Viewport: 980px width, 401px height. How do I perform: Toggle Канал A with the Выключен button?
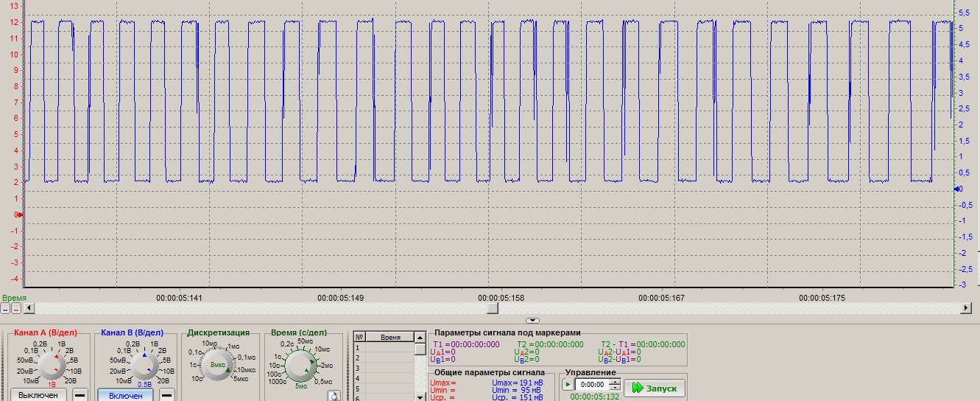click(38, 395)
